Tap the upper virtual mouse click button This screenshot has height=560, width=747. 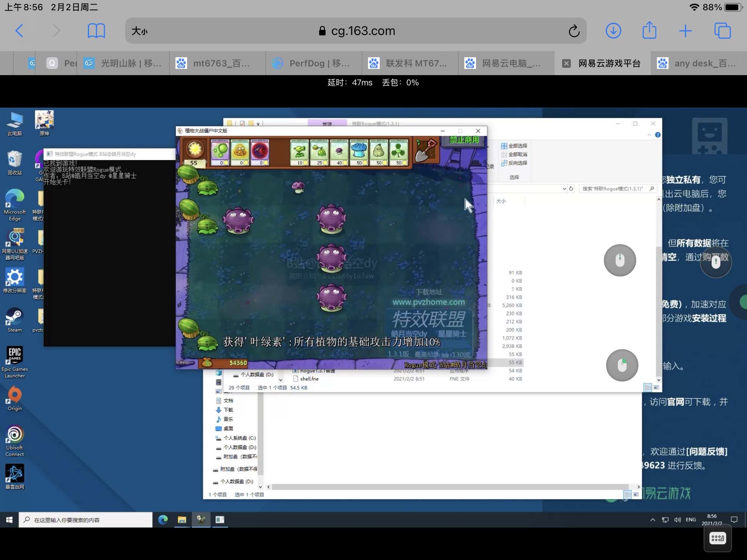pos(620,260)
